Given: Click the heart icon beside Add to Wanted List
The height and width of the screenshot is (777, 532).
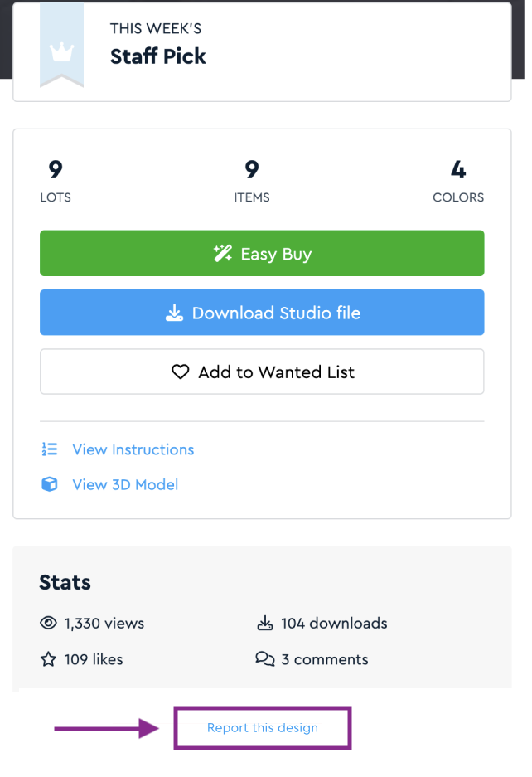Looking at the screenshot, I should pyautogui.click(x=180, y=372).
